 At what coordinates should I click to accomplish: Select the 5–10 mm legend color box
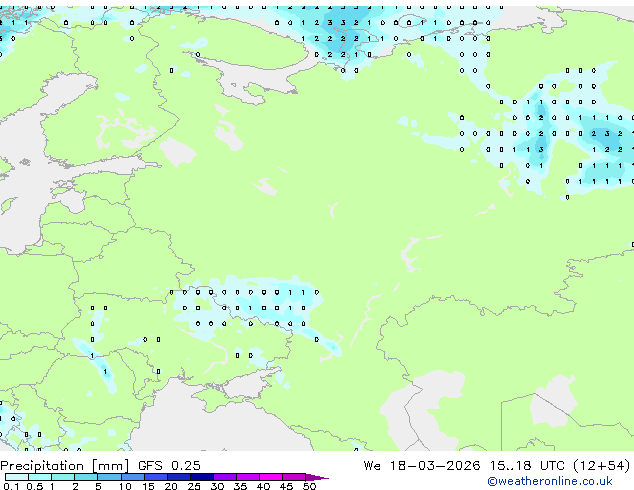pos(109,477)
